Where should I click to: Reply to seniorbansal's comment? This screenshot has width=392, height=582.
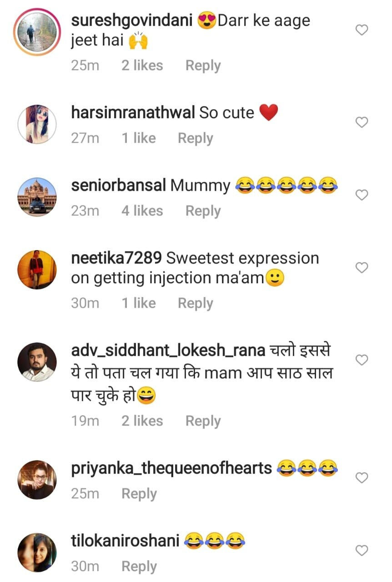coord(203,211)
